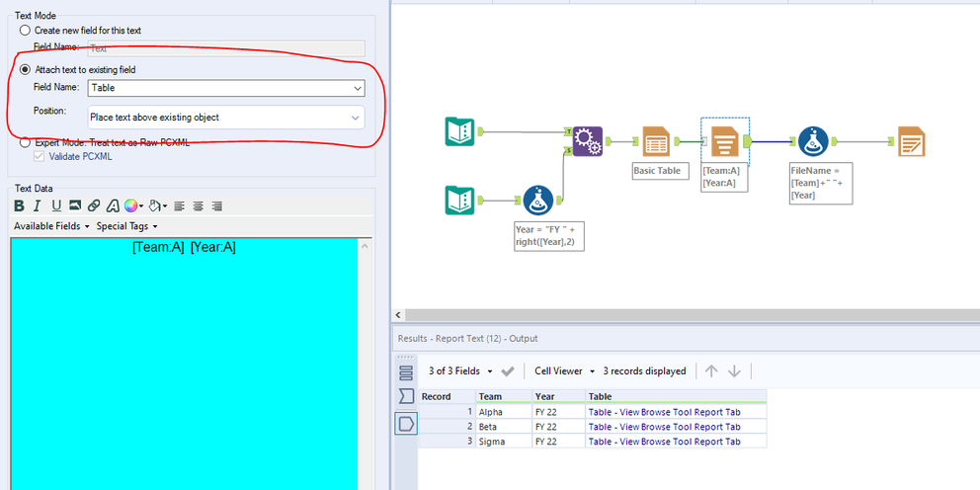Select the Beta team cell
This screenshot has height=490, width=980.
coord(504,427)
